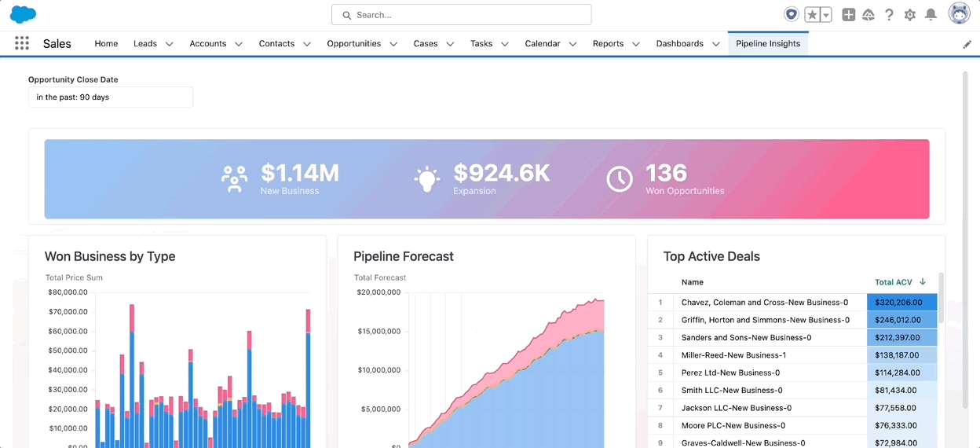
Task: Open the App Launcher grid icon
Action: (22, 44)
